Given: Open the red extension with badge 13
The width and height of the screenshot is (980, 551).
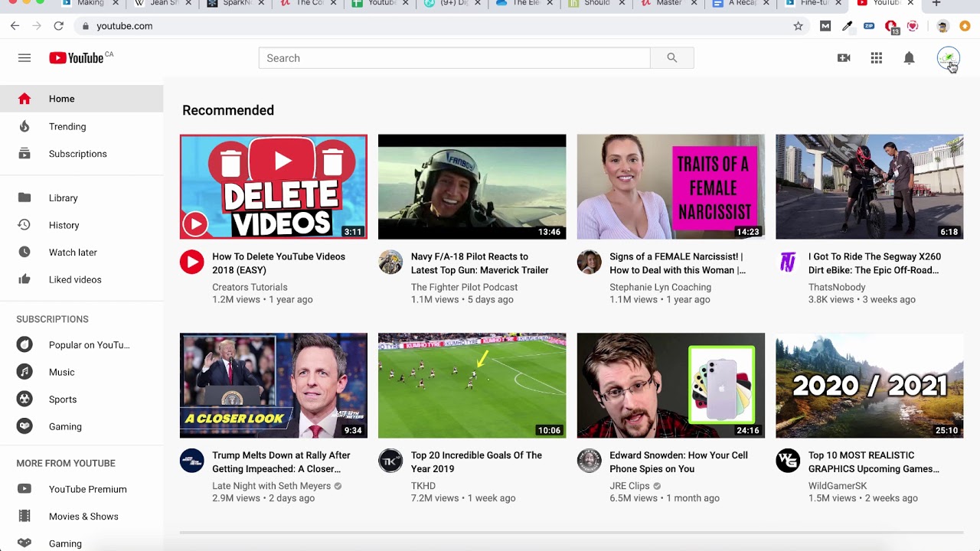Looking at the screenshot, I should (891, 28).
